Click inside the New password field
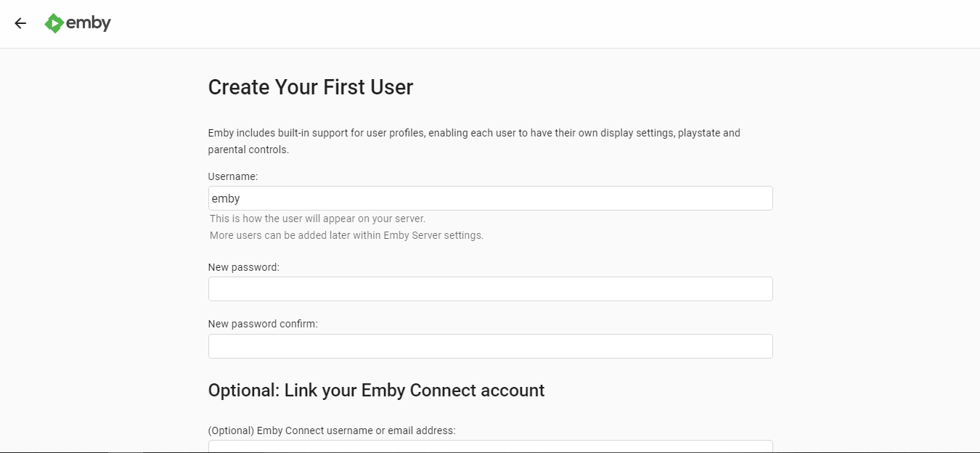The height and width of the screenshot is (453, 980). click(x=490, y=289)
